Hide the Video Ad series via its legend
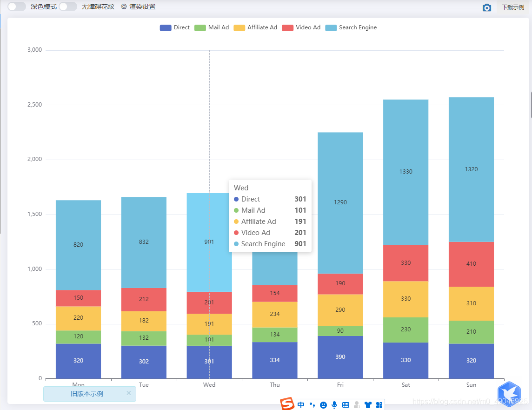 click(x=301, y=27)
